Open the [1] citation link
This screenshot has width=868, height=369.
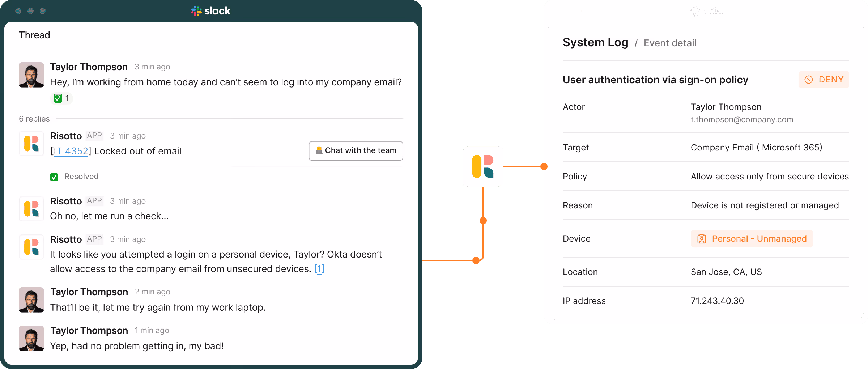point(319,269)
